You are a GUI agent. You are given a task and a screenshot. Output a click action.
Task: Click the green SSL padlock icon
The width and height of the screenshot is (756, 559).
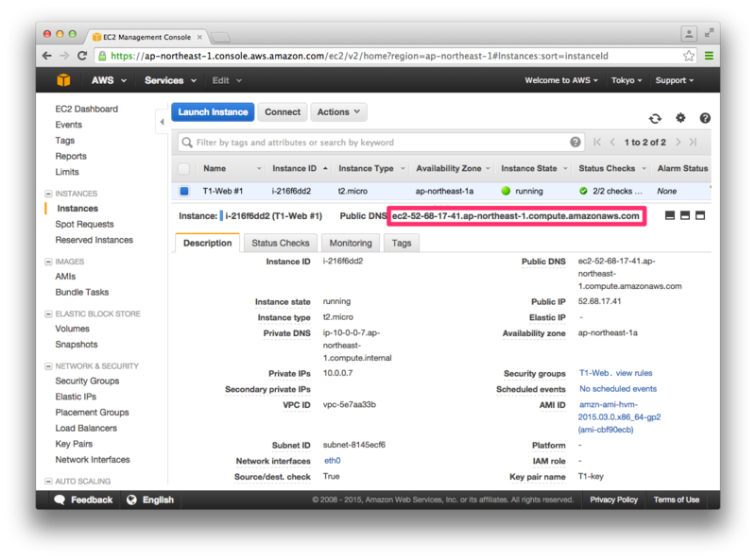point(102,56)
